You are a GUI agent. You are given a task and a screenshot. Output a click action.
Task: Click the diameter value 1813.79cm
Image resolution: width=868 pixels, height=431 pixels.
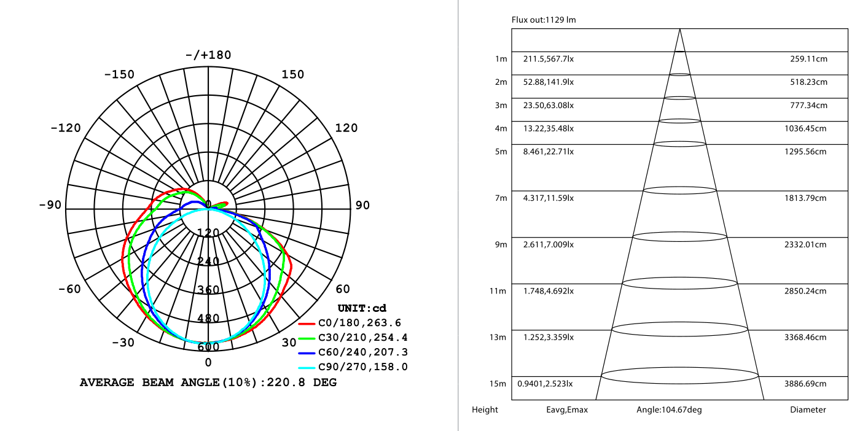tap(805, 198)
